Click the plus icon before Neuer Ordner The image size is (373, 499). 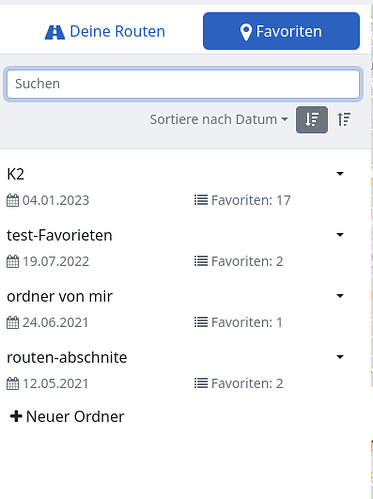pyautogui.click(x=16, y=416)
